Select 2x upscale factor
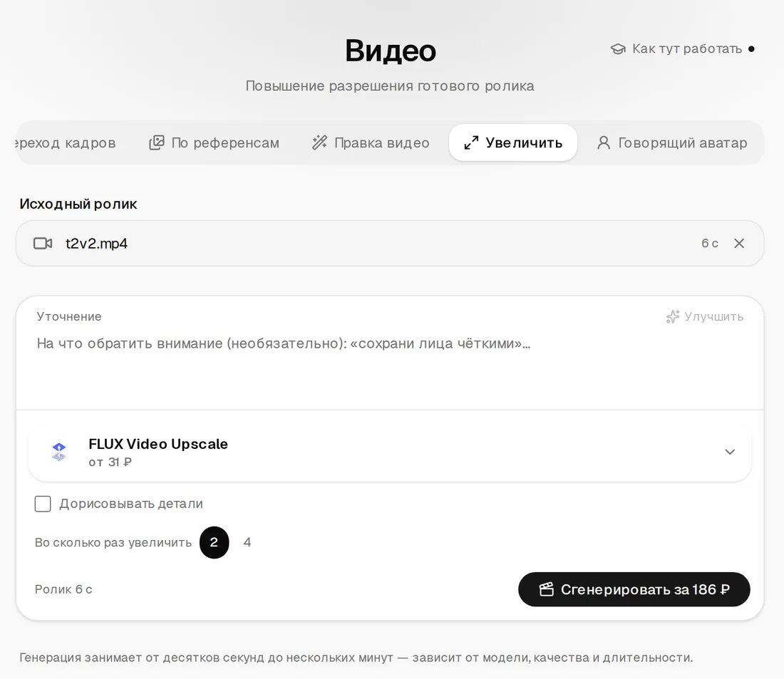784x679 pixels. (214, 542)
